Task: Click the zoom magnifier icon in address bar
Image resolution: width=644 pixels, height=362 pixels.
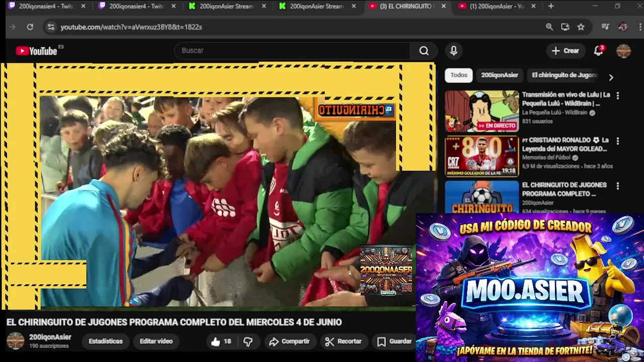Action: (x=549, y=27)
